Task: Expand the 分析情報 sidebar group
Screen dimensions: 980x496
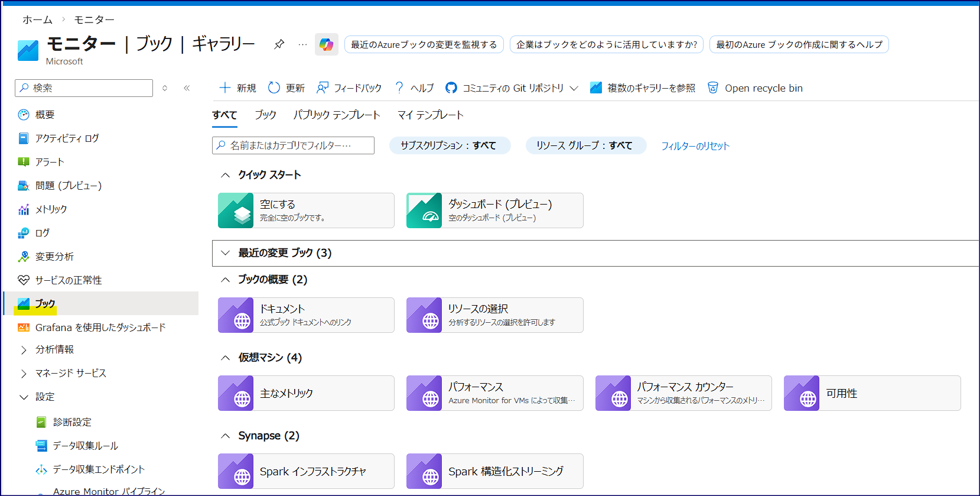Action: click(x=24, y=350)
